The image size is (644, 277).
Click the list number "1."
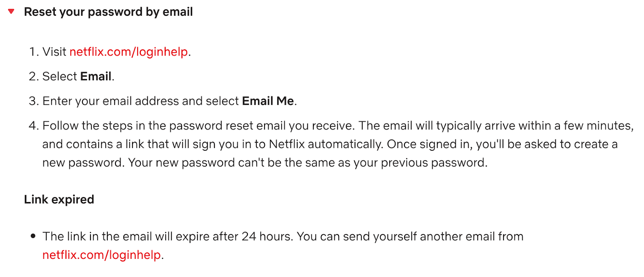click(33, 52)
